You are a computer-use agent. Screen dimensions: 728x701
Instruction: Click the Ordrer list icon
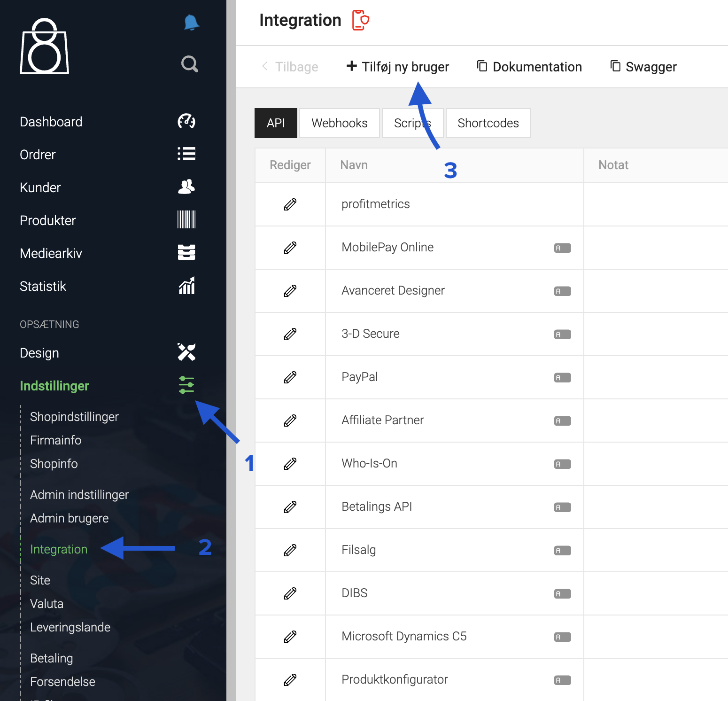pyautogui.click(x=186, y=154)
